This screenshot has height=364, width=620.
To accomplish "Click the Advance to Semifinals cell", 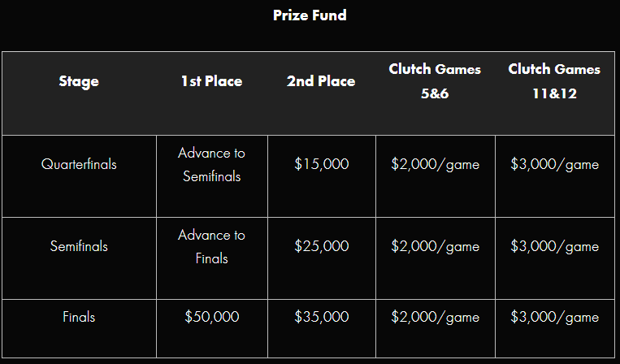I will [211, 164].
